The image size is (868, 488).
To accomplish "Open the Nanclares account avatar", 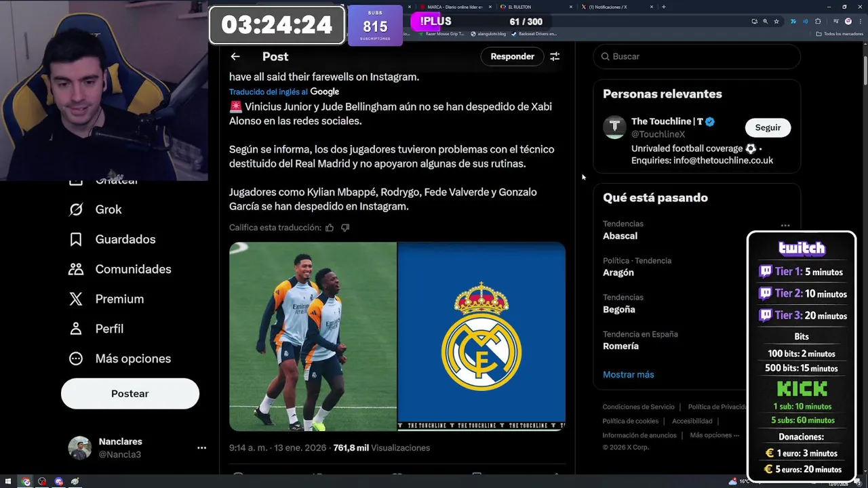I will click(79, 448).
